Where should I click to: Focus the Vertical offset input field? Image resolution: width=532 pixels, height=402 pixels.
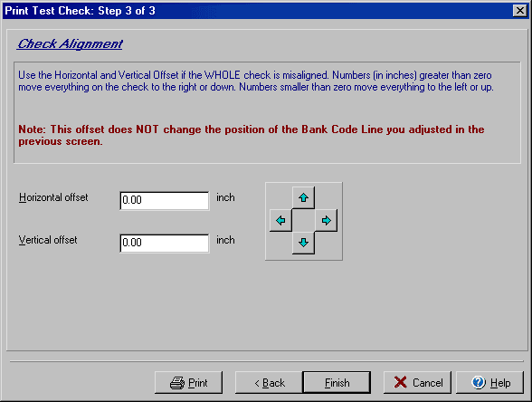coord(165,243)
